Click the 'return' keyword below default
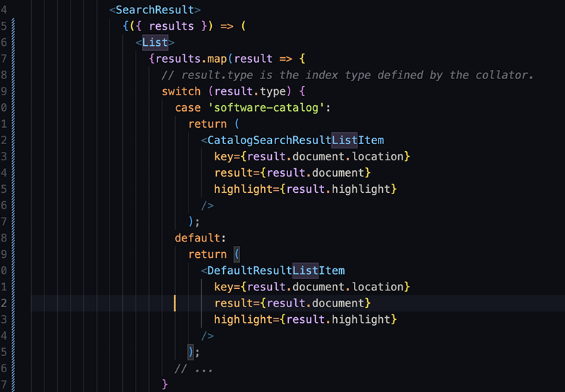This screenshot has height=392, width=565. [x=207, y=254]
